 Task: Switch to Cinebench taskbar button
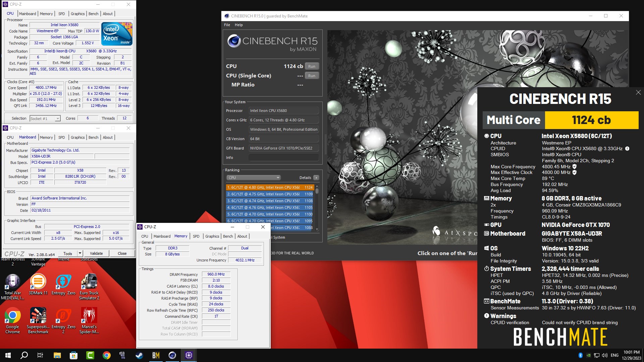pyautogui.click(x=172, y=355)
